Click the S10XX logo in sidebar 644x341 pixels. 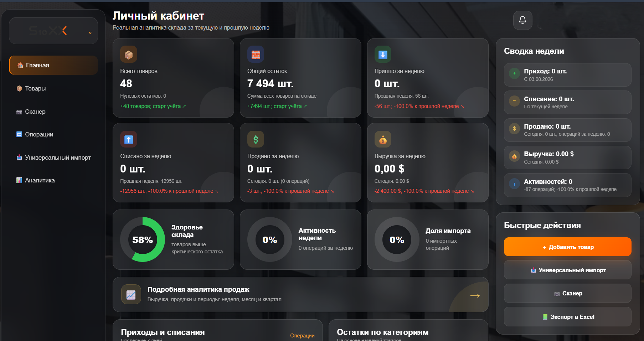(x=48, y=31)
